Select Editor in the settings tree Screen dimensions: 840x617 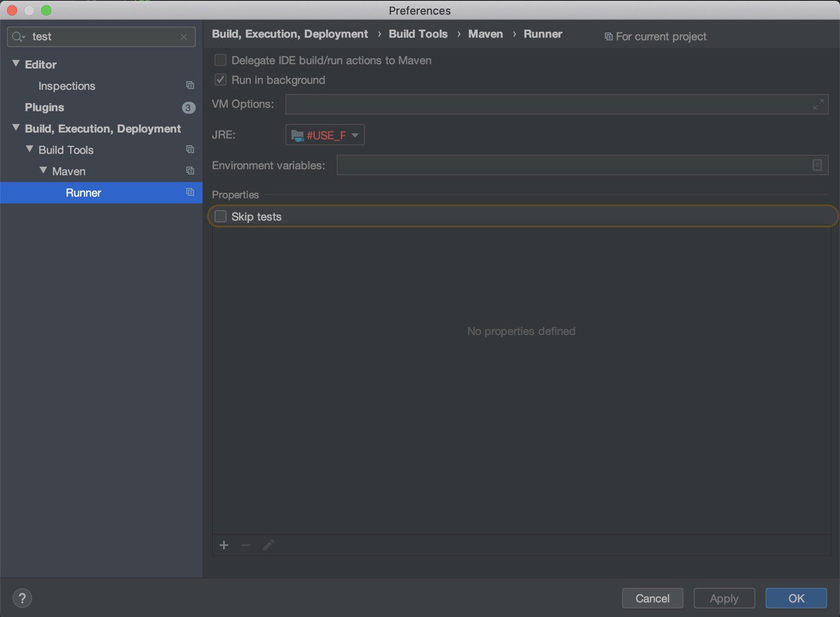(x=41, y=64)
